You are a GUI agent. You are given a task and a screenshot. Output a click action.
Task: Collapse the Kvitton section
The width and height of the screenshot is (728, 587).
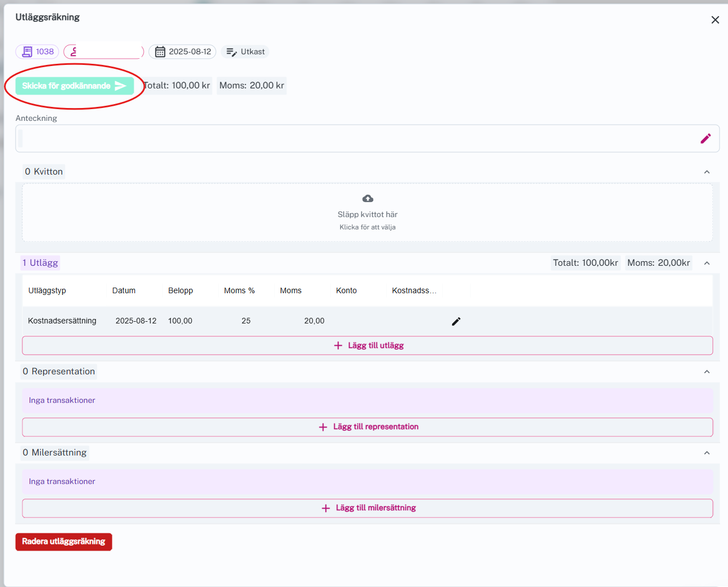(x=707, y=172)
